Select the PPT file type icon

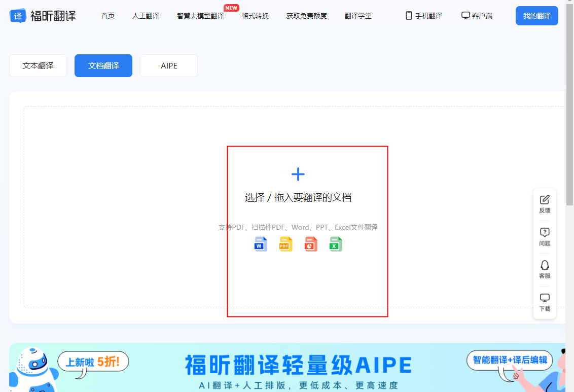310,244
